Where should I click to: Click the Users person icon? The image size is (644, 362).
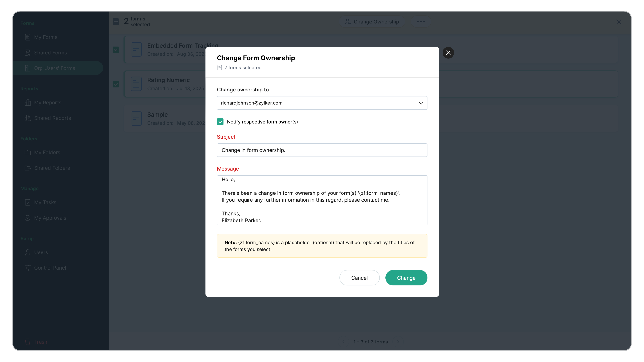click(x=28, y=252)
